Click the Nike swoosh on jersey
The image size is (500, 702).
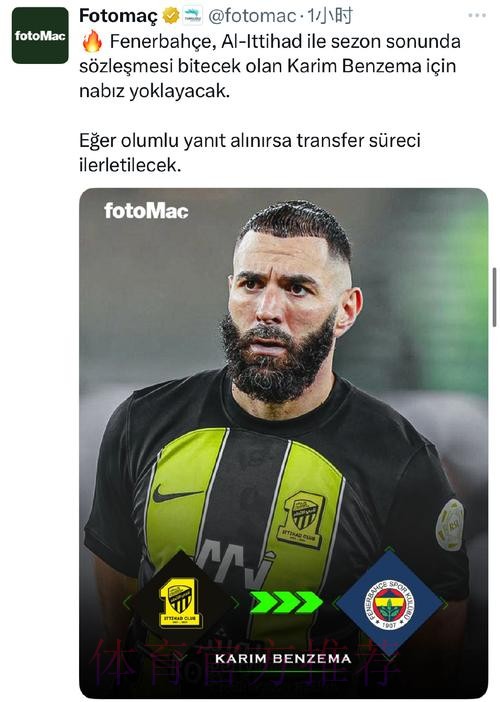point(178,493)
